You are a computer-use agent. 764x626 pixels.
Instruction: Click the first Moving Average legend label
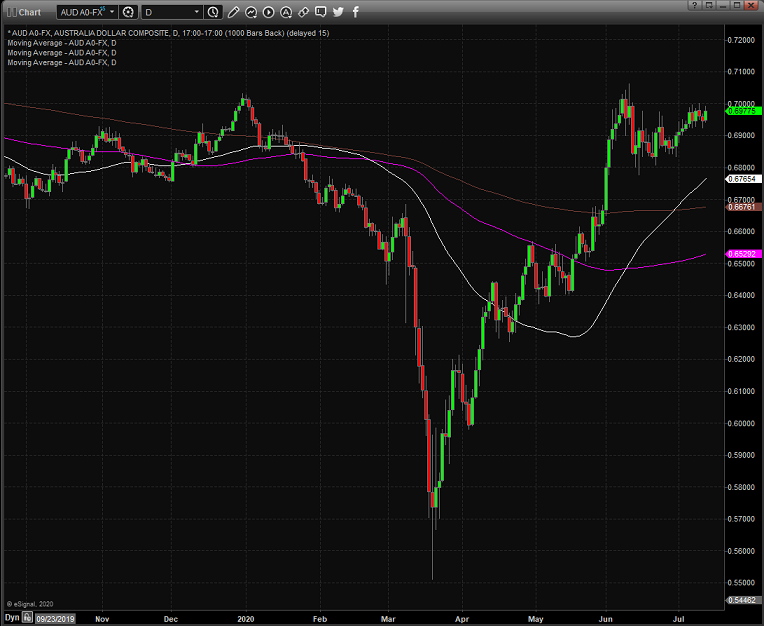[x=61, y=43]
